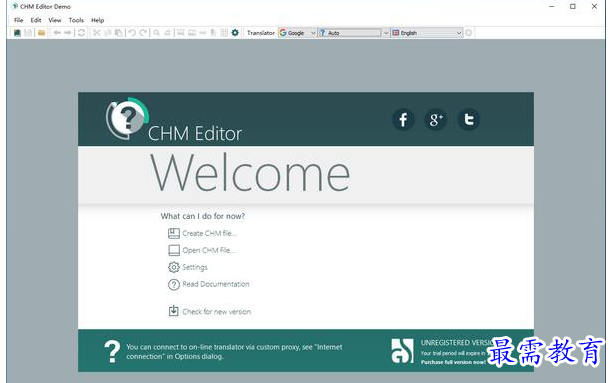The height and width of the screenshot is (383, 611).
Task: Click the CHM Editor question mark logo
Action: pos(127,118)
